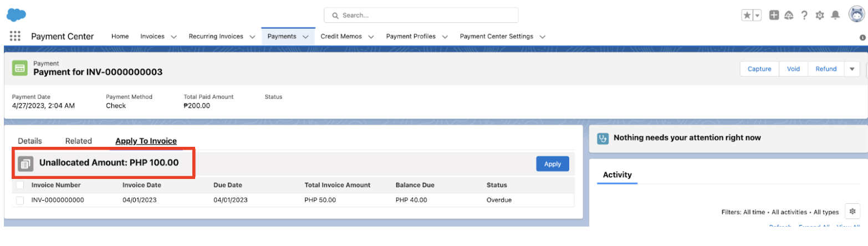Toggle the select-all invoices checkbox

pos(20,185)
